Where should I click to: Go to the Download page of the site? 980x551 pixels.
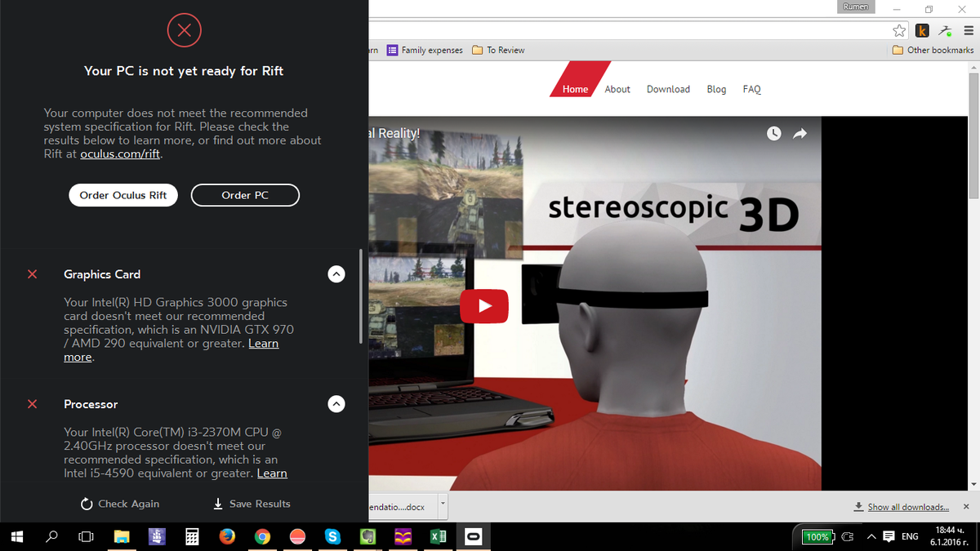(668, 89)
